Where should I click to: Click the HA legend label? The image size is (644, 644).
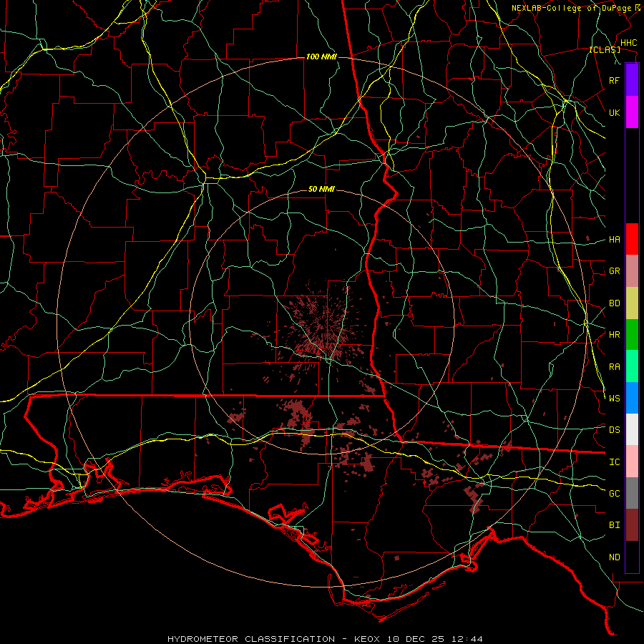(614, 239)
